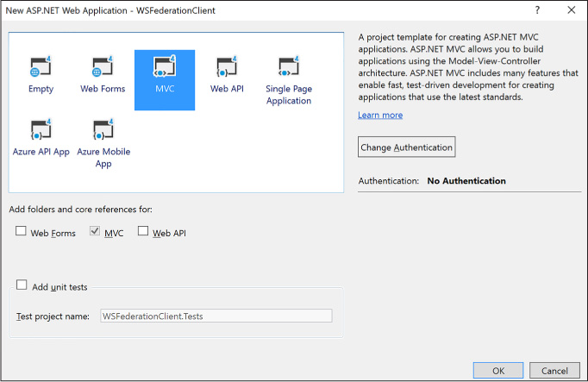588x382 pixels.
Task: Click the 'Add folders and core references for:' label
Action: click(81, 210)
